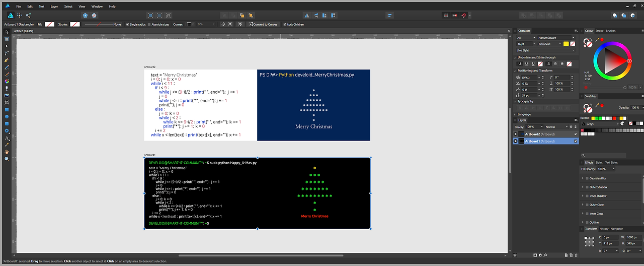Open the File menu
This screenshot has height=266, width=644.
19,7
